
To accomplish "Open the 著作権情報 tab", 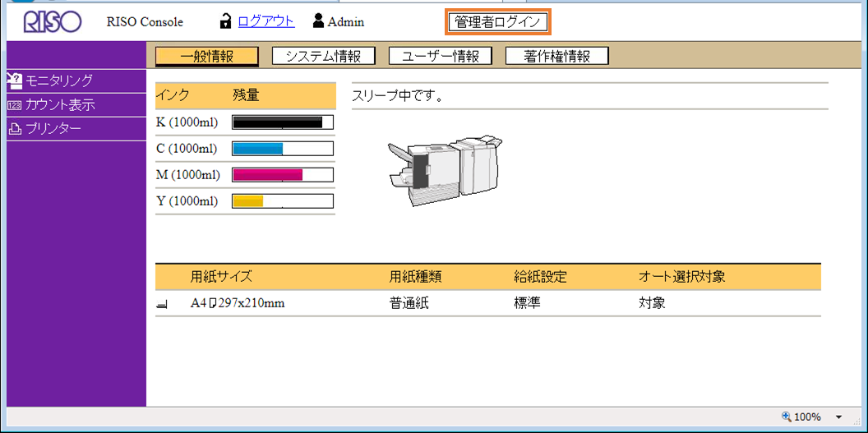I will tap(557, 57).
